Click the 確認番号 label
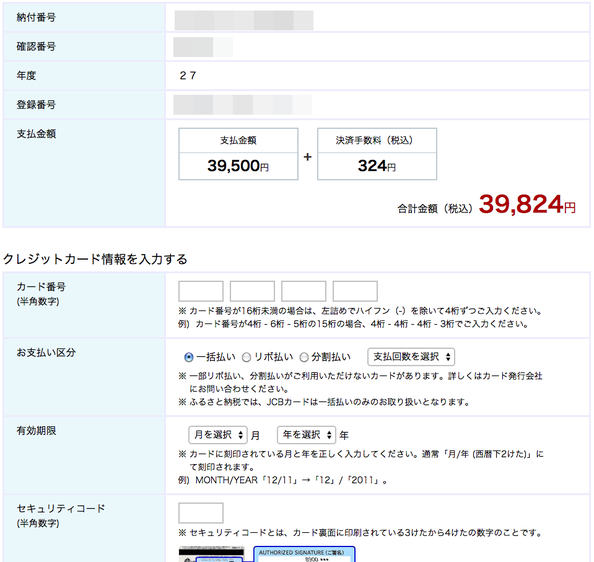 click(x=36, y=47)
